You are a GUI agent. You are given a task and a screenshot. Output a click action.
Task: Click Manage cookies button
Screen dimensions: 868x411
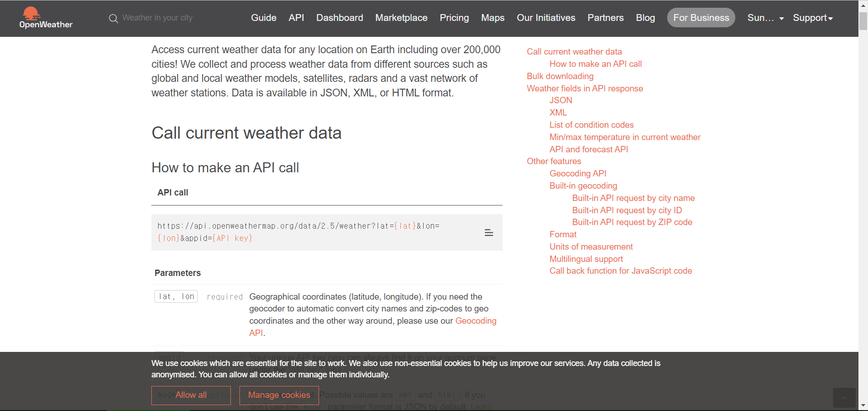279,395
